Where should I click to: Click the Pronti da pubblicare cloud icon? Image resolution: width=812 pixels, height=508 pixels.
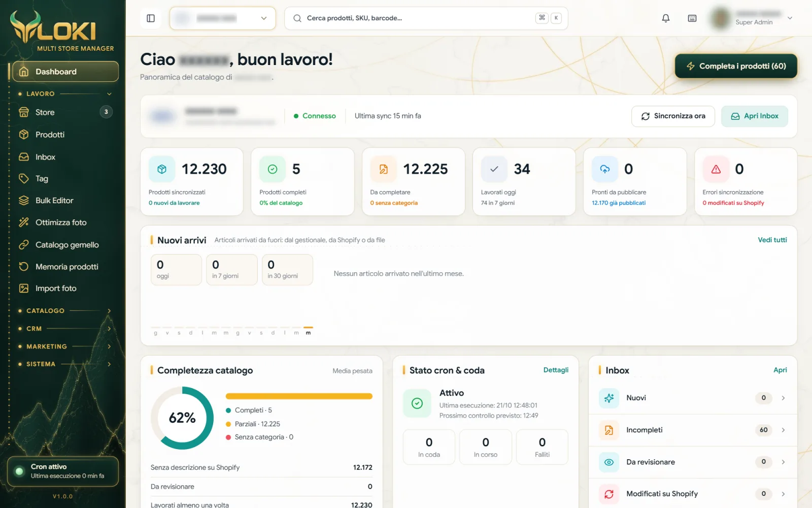pyautogui.click(x=605, y=169)
